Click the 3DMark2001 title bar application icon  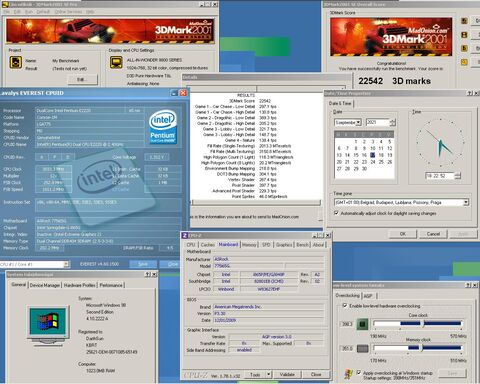5,4
